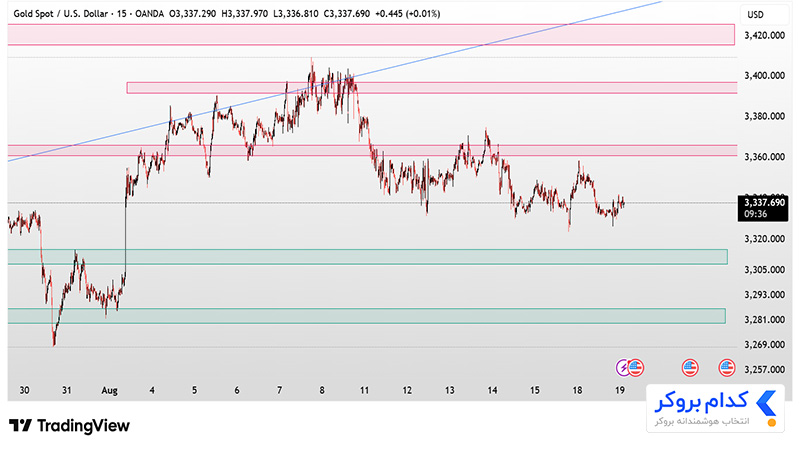Click date label 13 on time axis
The width and height of the screenshot is (800, 450).
point(449,390)
